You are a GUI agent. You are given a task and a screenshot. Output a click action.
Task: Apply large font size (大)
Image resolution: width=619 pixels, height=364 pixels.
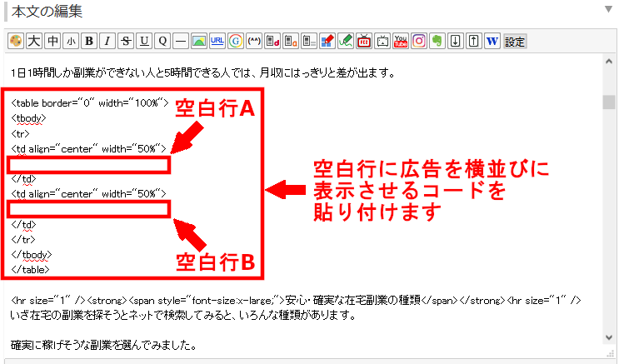click(x=34, y=41)
